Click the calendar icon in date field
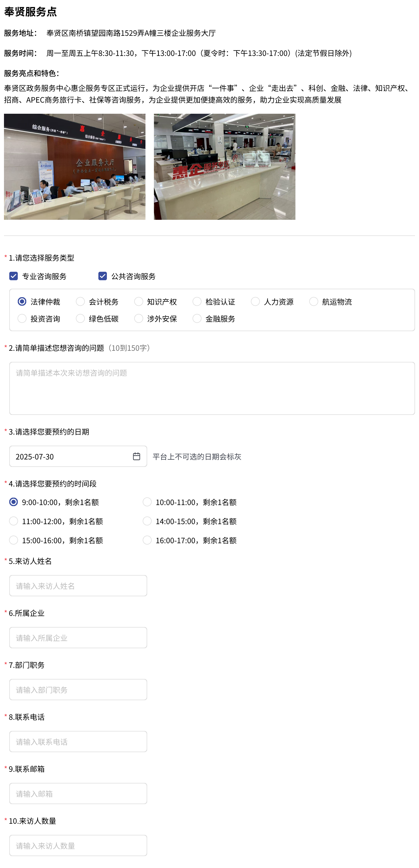419x868 pixels. pos(136,456)
